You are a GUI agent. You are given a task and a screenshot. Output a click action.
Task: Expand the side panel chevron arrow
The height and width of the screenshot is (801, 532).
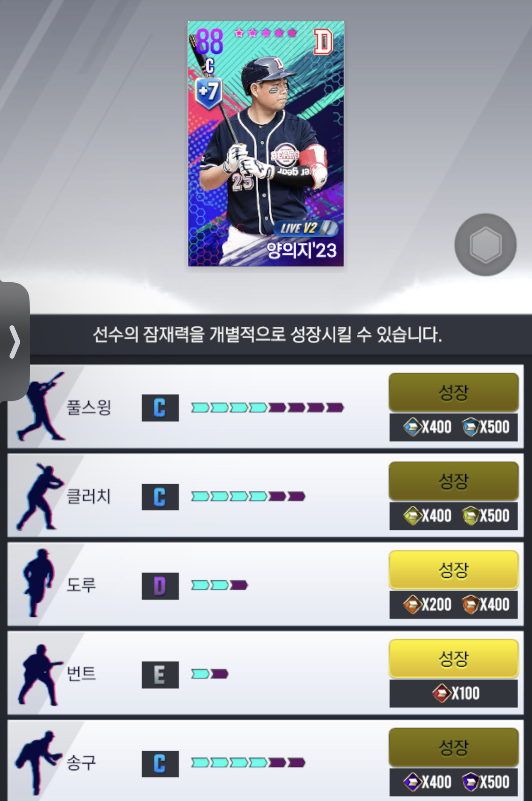point(15,342)
